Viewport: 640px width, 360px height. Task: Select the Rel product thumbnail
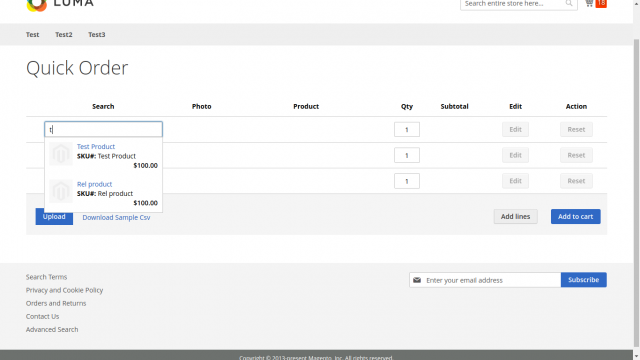(x=61, y=191)
